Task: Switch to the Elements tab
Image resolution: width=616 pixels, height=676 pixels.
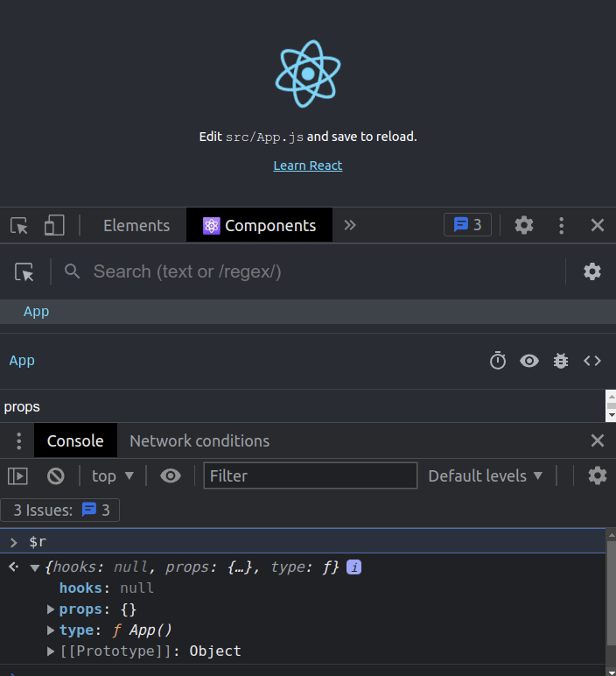Action: pyautogui.click(x=136, y=225)
